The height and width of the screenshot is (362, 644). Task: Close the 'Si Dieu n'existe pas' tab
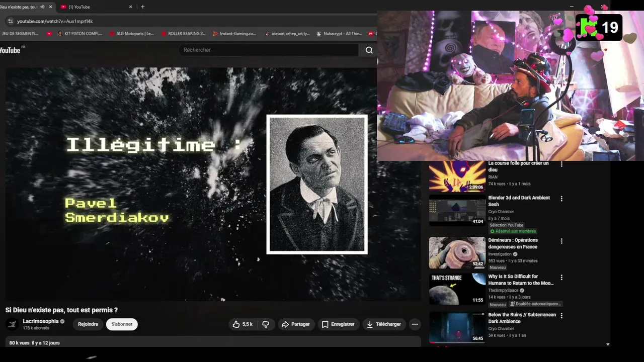[x=50, y=7]
